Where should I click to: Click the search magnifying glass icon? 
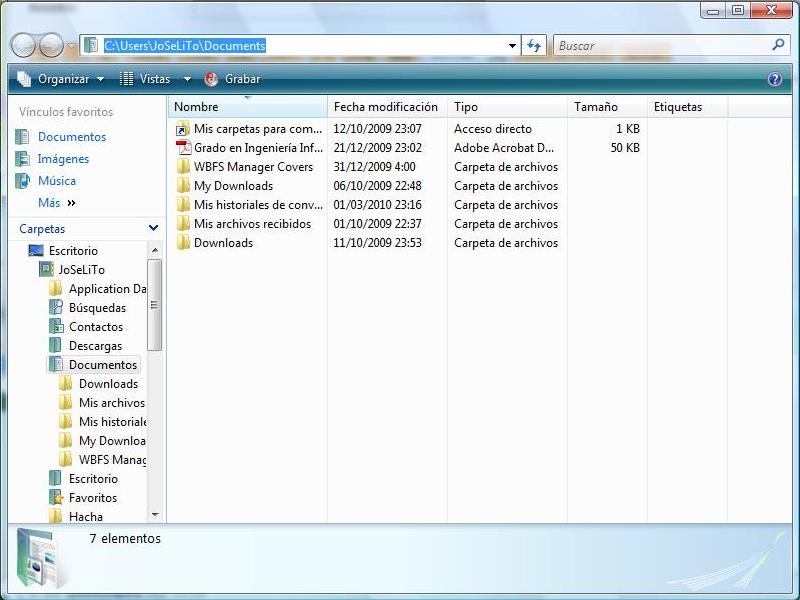coord(778,45)
